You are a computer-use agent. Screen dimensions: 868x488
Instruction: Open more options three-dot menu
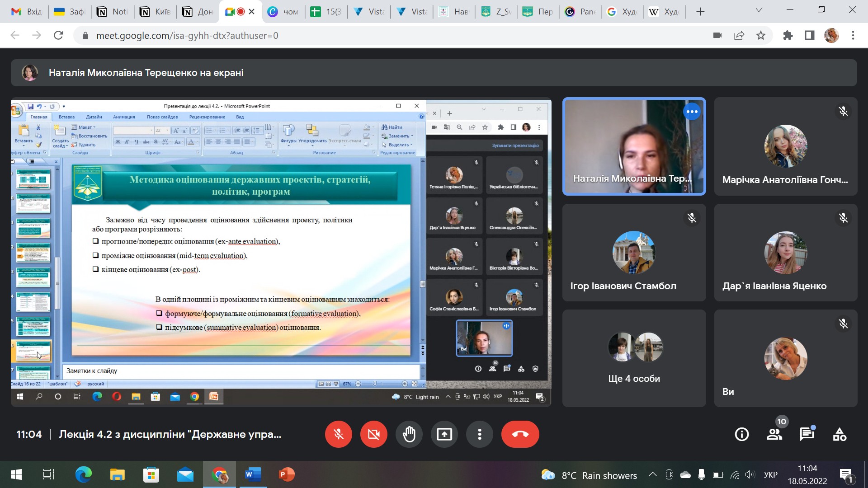tap(480, 434)
